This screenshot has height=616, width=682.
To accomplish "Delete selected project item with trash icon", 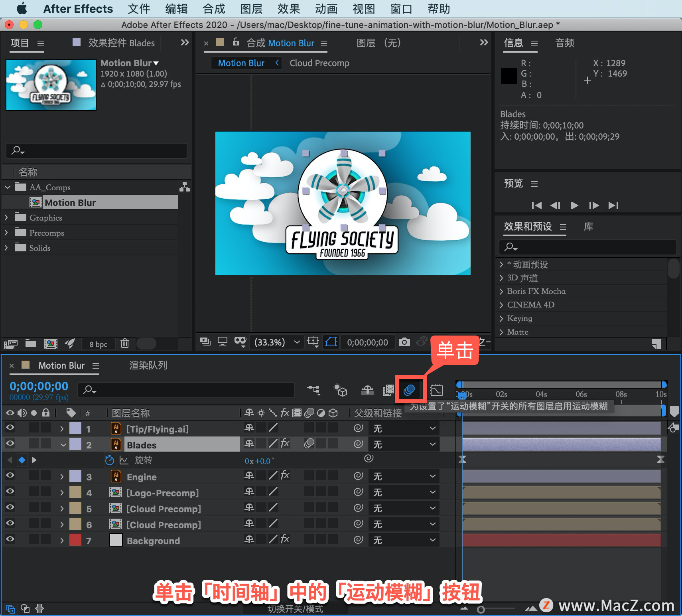I will pos(125,343).
